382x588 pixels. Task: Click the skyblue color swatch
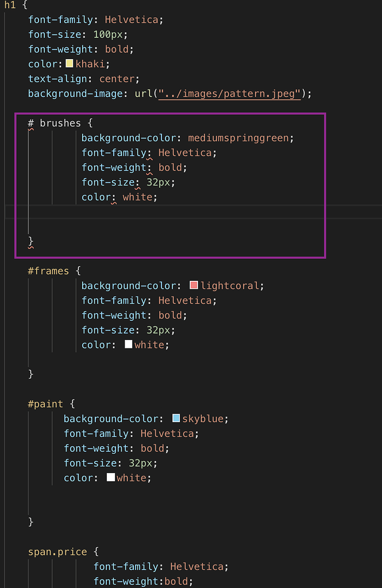[x=176, y=418]
